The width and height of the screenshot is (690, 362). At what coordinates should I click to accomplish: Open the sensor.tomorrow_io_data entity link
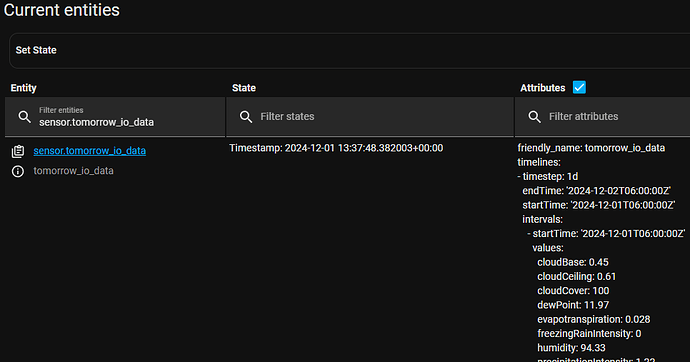[x=90, y=151]
